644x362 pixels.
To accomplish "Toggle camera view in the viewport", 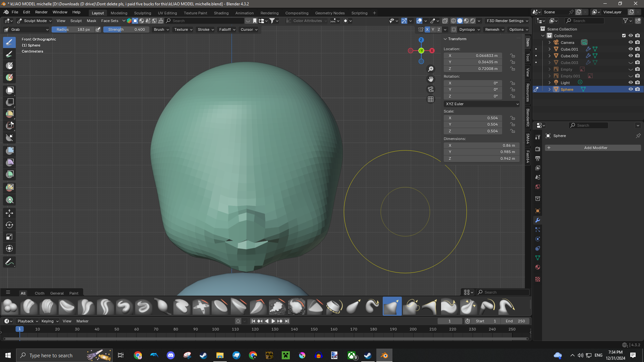I will coord(431,89).
